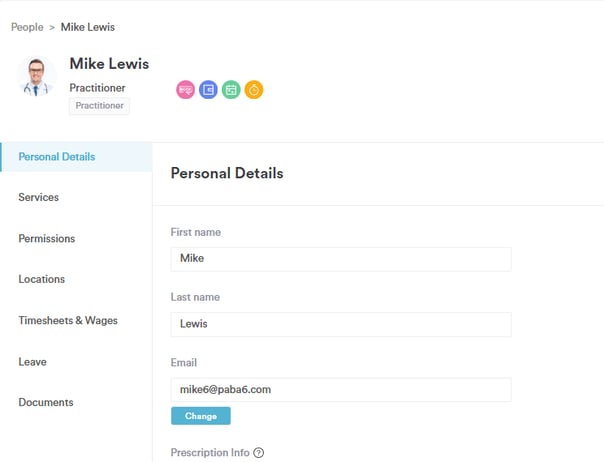Click the blue wallet badge icon

click(x=208, y=90)
